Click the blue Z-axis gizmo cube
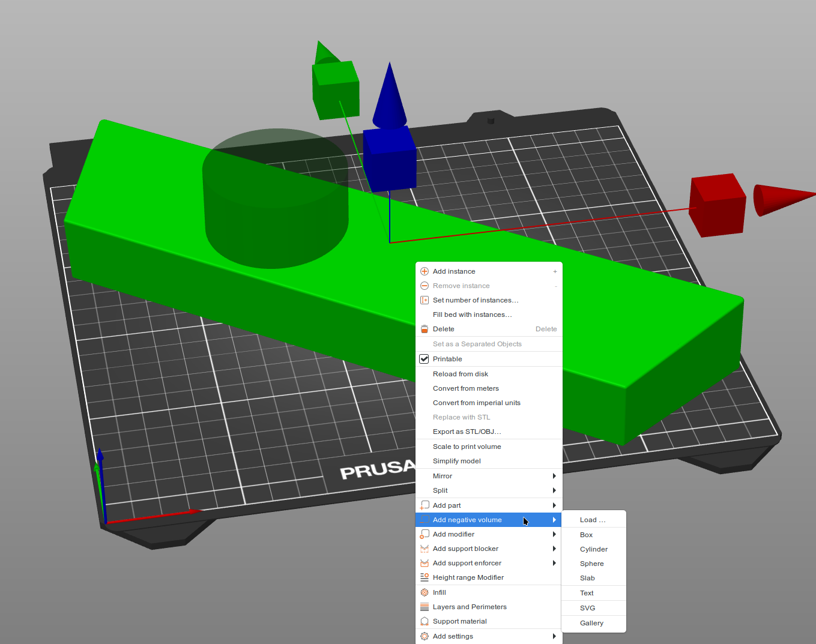816x644 pixels. click(390, 158)
